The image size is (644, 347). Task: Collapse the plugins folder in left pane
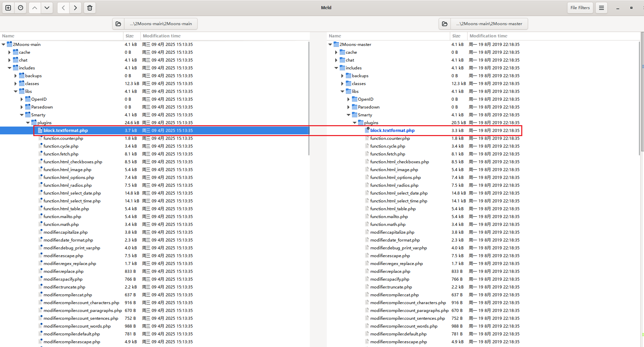click(28, 123)
